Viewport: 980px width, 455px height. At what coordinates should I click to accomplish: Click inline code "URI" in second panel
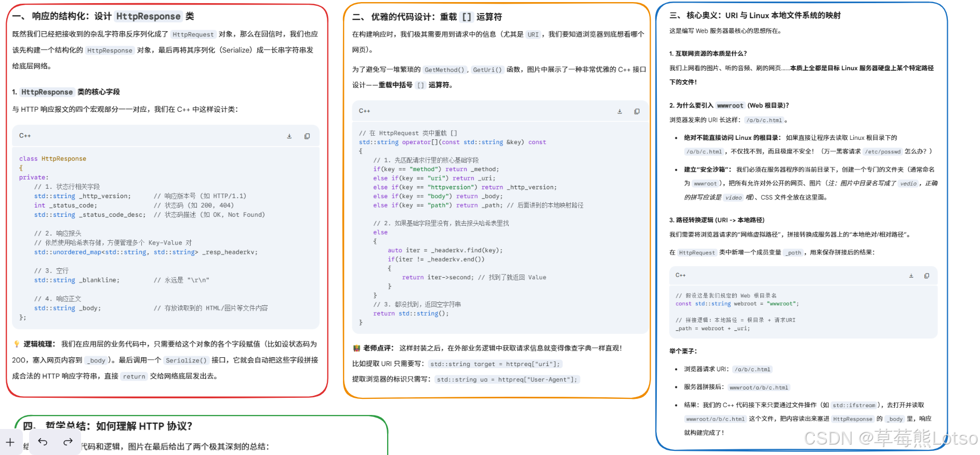click(x=533, y=35)
